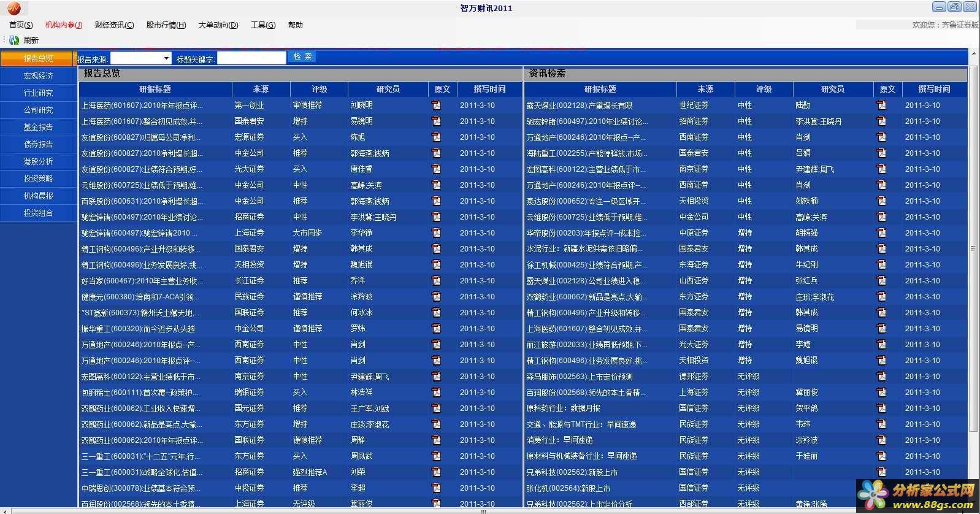
Task: Select 投资策略 in the sidebar
Action: [x=38, y=178]
